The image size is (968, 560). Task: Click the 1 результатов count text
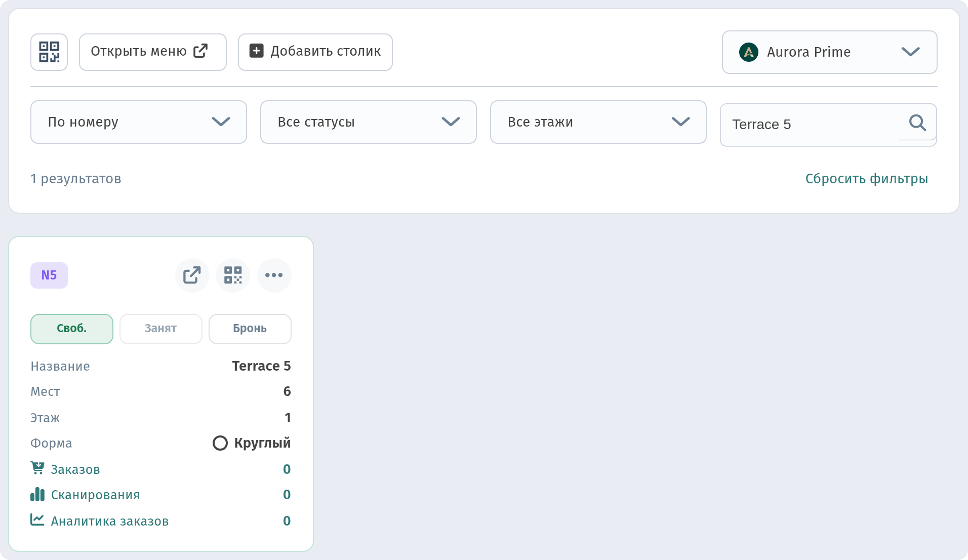click(76, 179)
